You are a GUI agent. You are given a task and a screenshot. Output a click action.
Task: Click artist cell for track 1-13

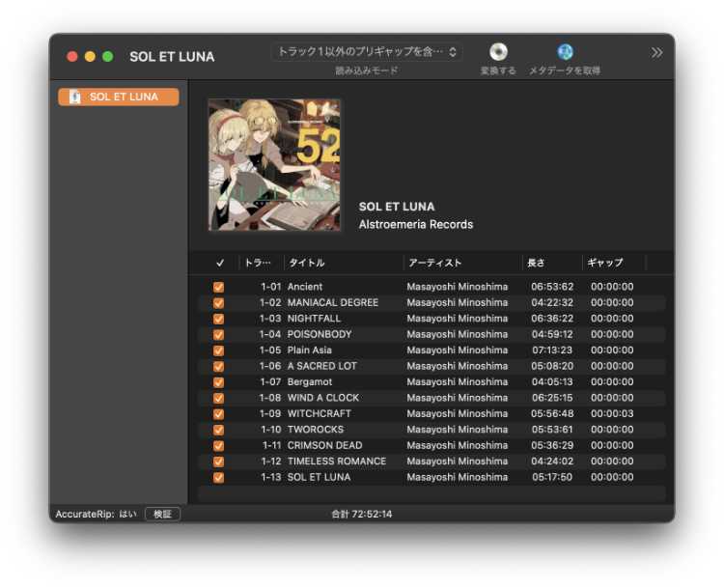pos(458,477)
